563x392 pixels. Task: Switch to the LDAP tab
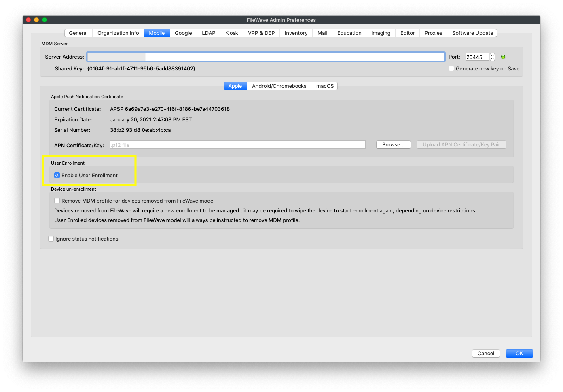click(x=209, y=33)
